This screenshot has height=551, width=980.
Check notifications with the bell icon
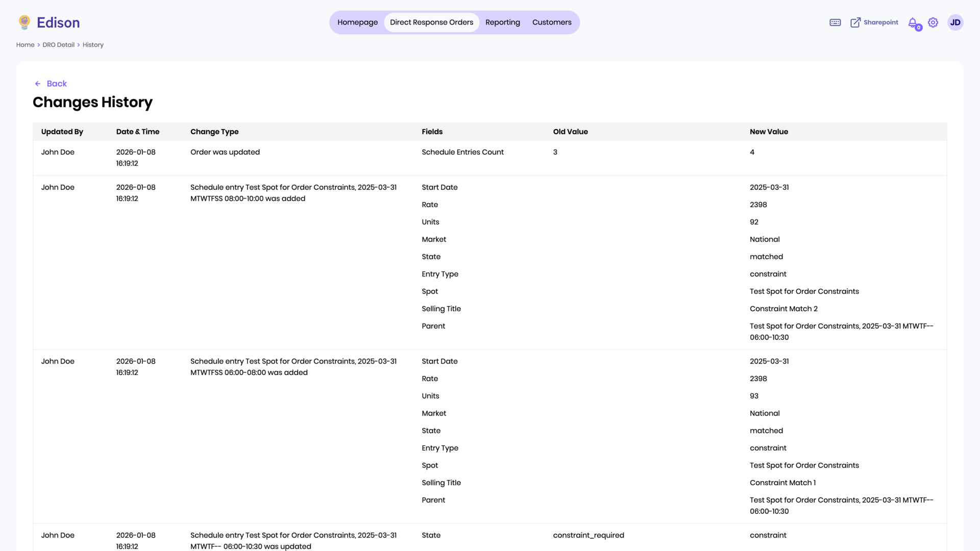913,22
